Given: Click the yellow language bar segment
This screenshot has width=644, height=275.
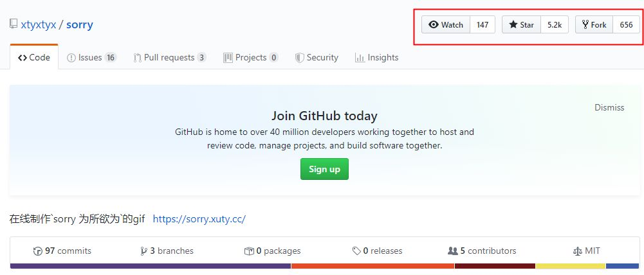Looking at the screenshot, I should [x=571, y=266].
